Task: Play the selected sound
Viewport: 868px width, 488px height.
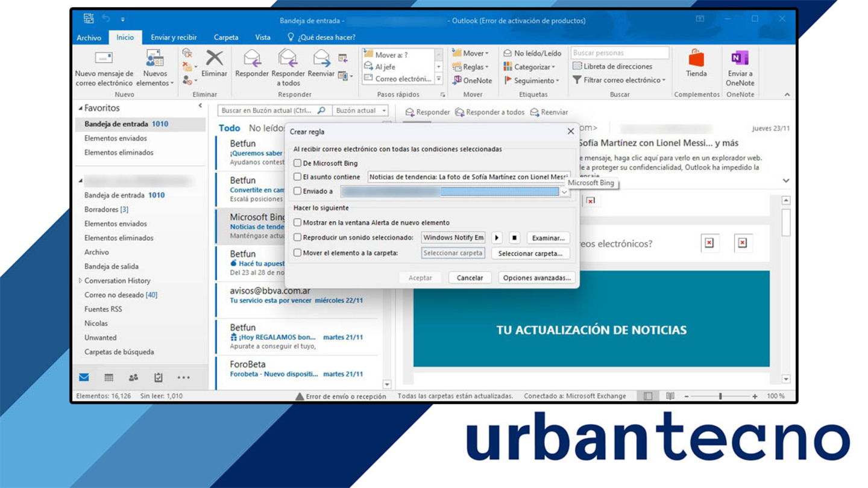Action: click(497, 238)
